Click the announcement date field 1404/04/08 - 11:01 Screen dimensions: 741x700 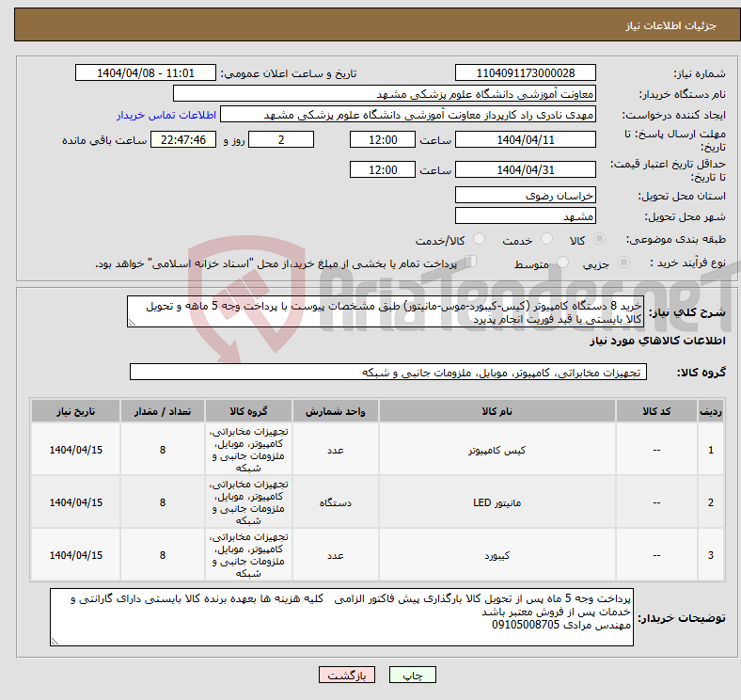pos(146,72)
